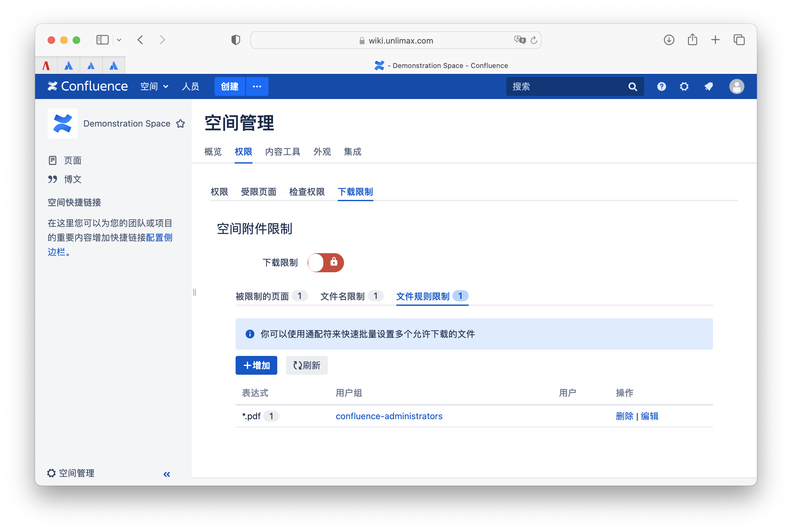Click the notifications icon in header
792x532 pixels.
pos(708,86)
